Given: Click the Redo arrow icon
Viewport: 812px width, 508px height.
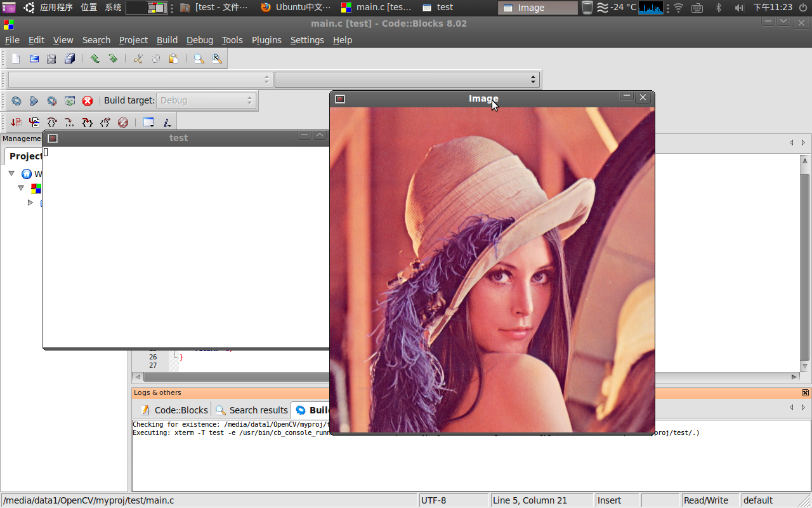Looking at the screenshot, I should (113, 58).
